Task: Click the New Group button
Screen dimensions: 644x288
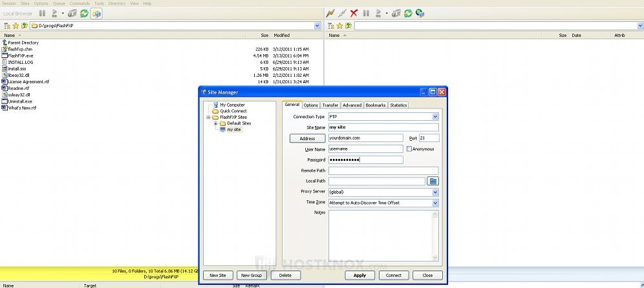Action: tap(250, 275)
